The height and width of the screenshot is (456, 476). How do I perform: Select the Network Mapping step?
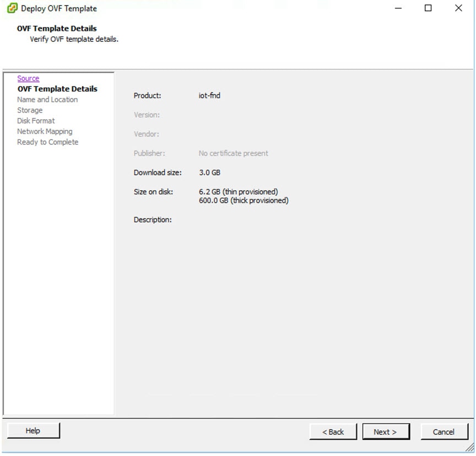[45, 132]
